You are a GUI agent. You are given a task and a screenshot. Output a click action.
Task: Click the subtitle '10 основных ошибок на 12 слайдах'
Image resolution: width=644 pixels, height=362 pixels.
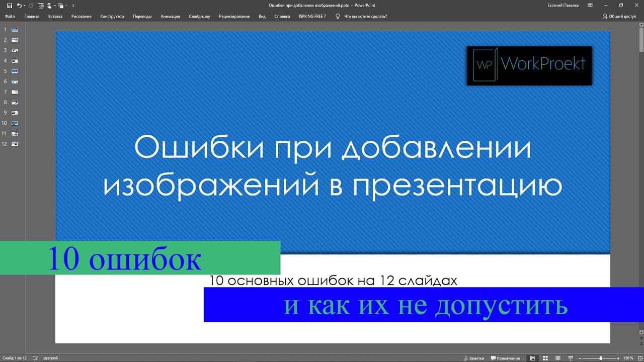(333, 281)
